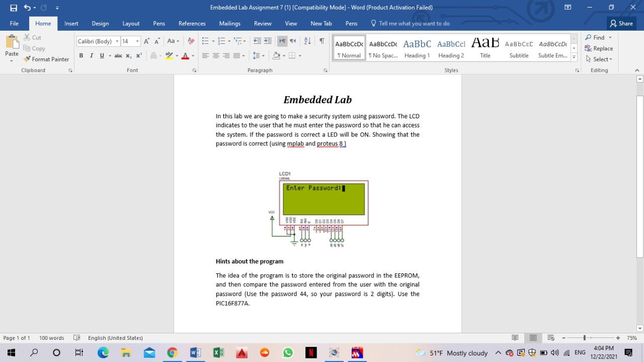Viewport: 644px width, 362px height.
Task: Undo the last action
Action: [27, 8]
